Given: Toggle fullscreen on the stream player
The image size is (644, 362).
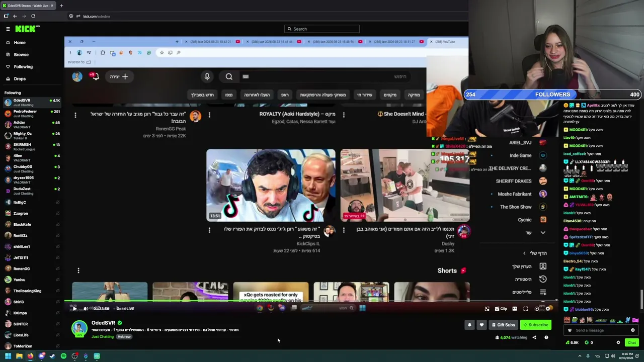Looking at the screenshot, I should click(526, 309).
